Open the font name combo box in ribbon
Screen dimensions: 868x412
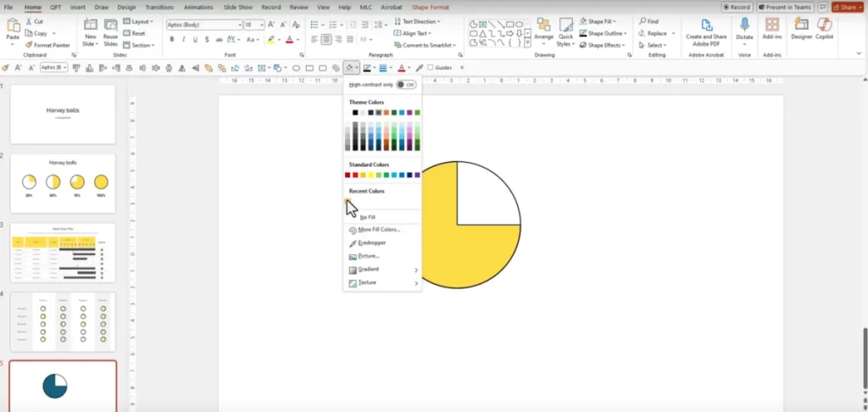coord(204,25)
